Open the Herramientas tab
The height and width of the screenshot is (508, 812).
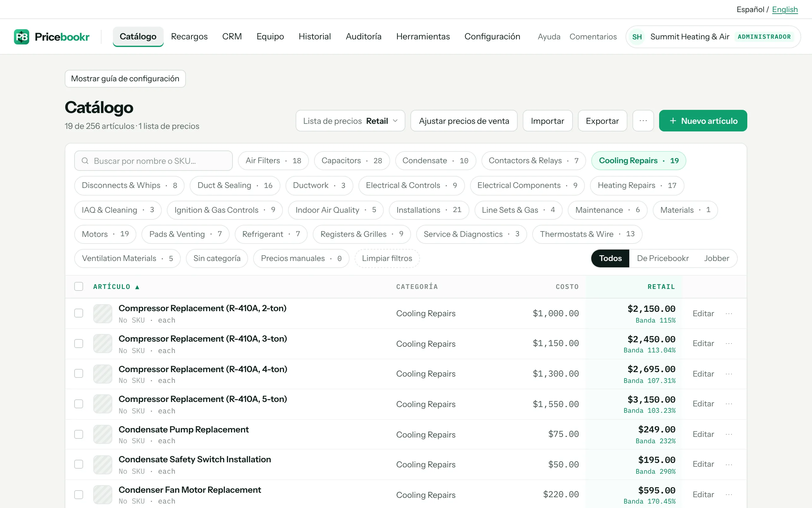[423, 37]
